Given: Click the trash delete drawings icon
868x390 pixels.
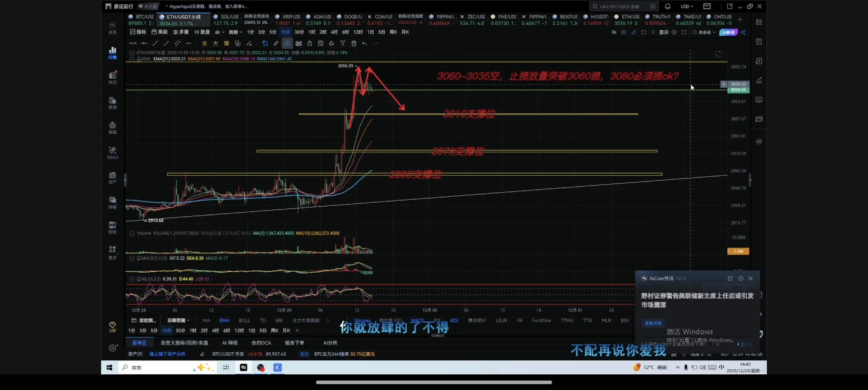Looking at the screenshot, I should tap(353, 44).
